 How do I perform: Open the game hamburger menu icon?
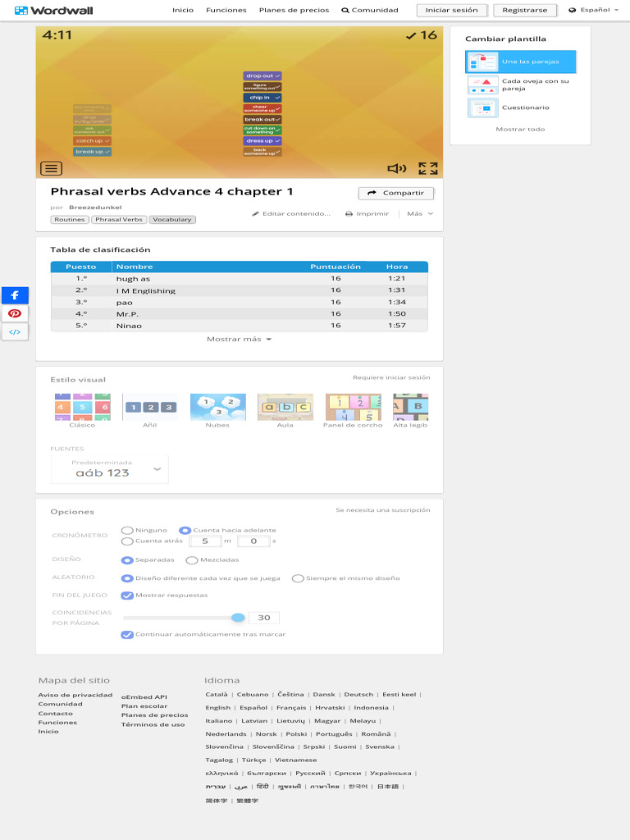pos(52,168)
